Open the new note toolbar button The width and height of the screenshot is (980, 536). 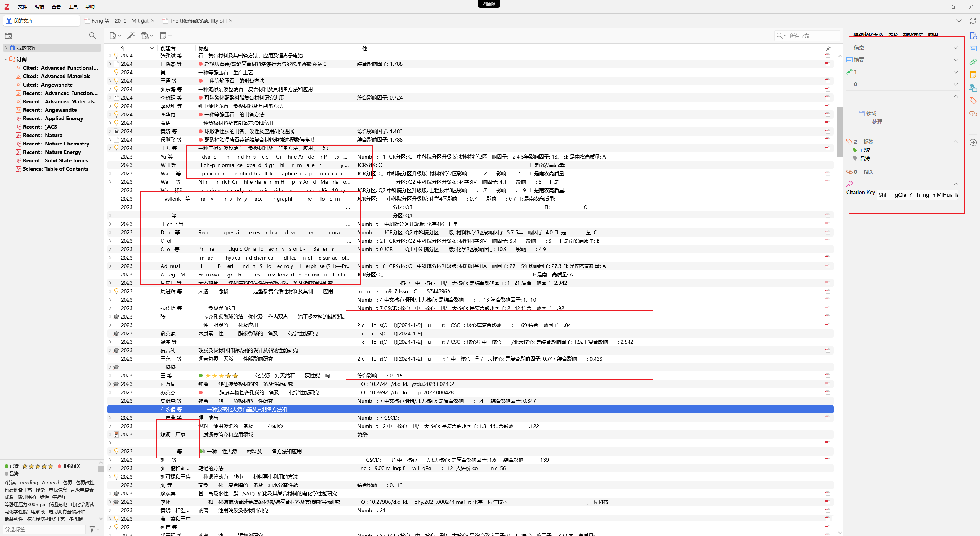pyautogui.click(x=163, y=36)
